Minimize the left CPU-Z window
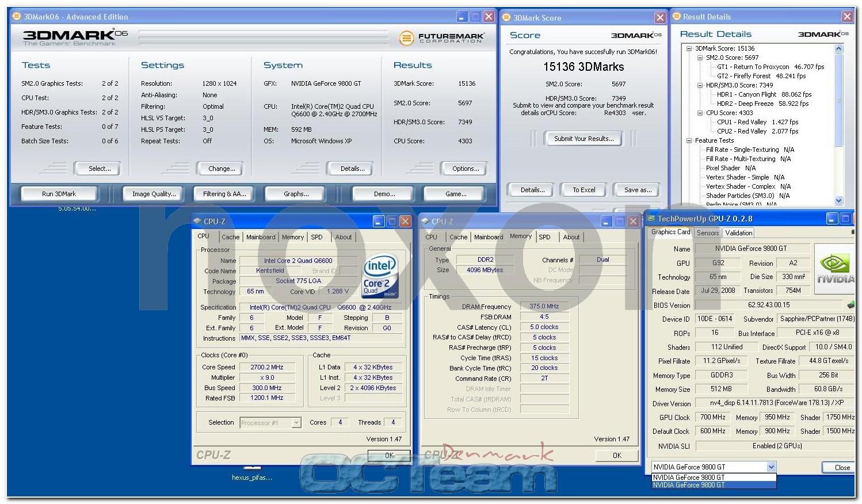The width and height of the screenshot is (862, 504). point(379,221)
